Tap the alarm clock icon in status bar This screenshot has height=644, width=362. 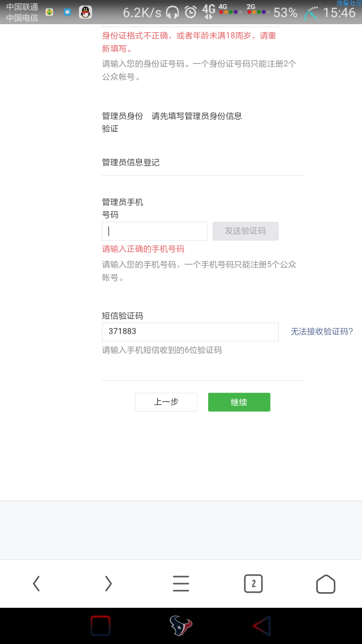(x=191, y=12)
